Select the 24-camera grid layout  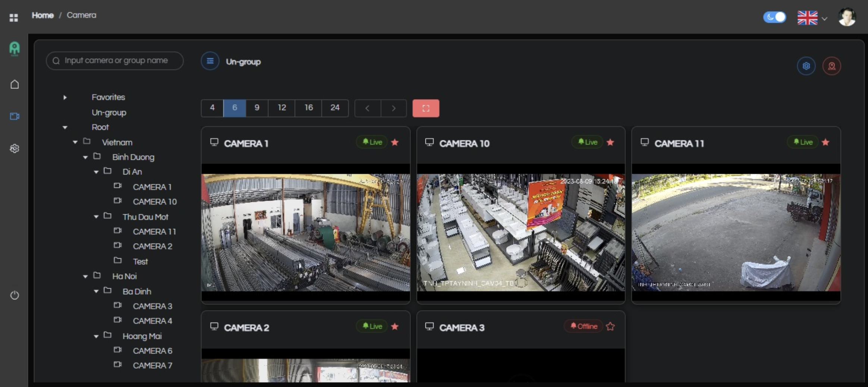click(x=335, y=108)
